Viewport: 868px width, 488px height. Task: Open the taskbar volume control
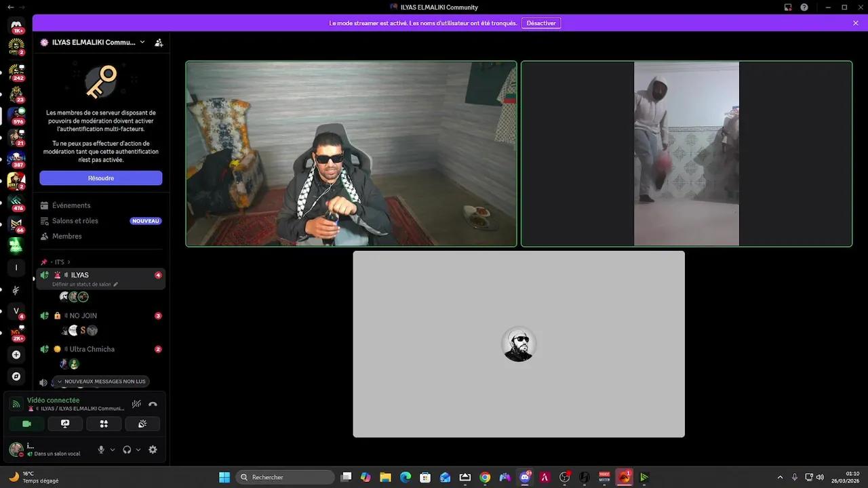click(821, 477)
